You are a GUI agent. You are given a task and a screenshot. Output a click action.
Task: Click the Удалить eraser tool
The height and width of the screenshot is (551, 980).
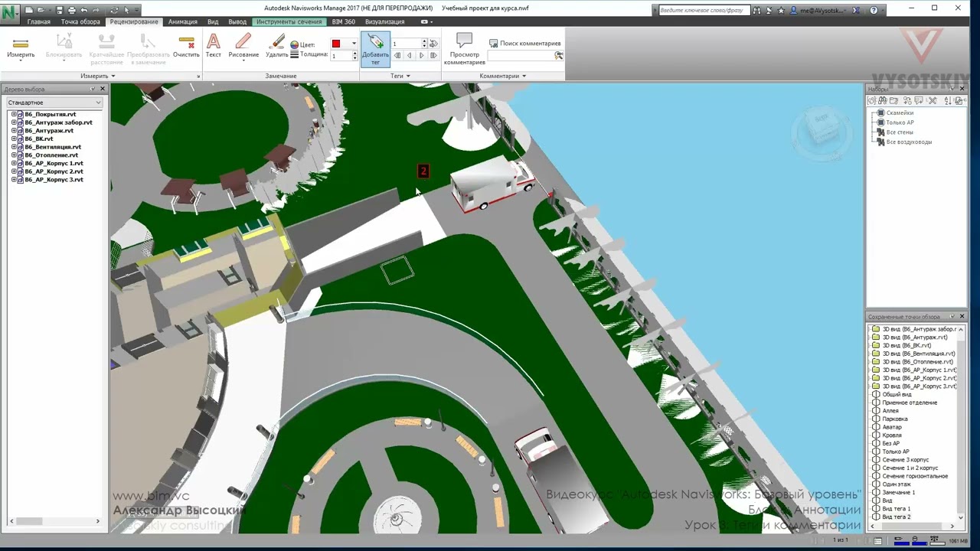click(x=276, y=47)
